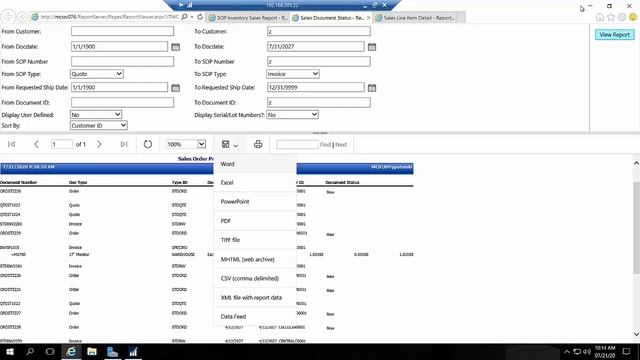This screenshot has height=360, width=640.
Task: Open browser home icon
Action: click(x=600, y=17)
